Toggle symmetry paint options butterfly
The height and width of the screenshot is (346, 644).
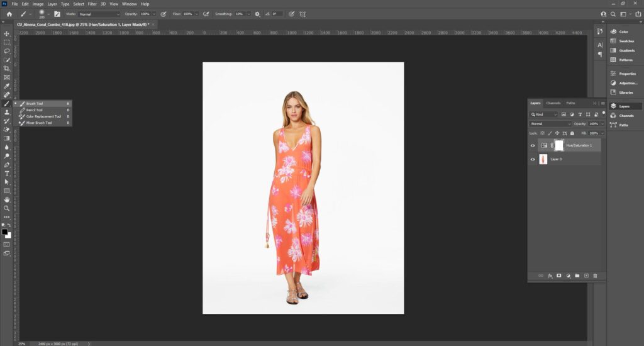tap(303, 14)
